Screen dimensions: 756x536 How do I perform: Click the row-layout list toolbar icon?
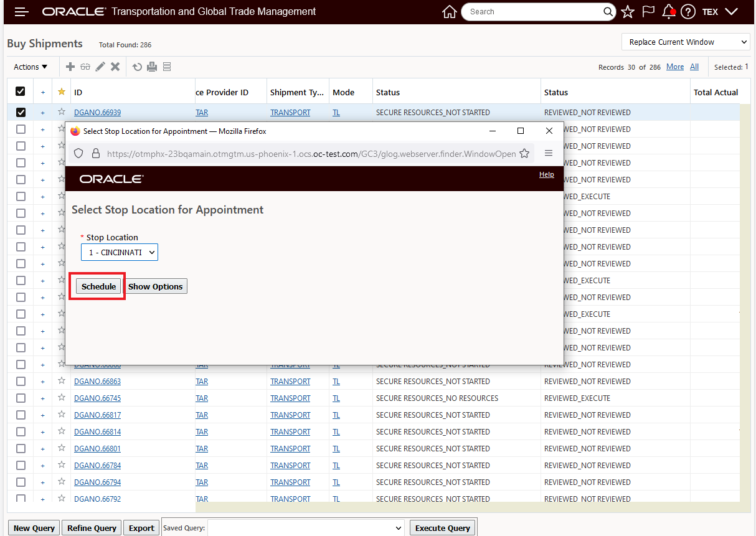click(x=167, y=67)
